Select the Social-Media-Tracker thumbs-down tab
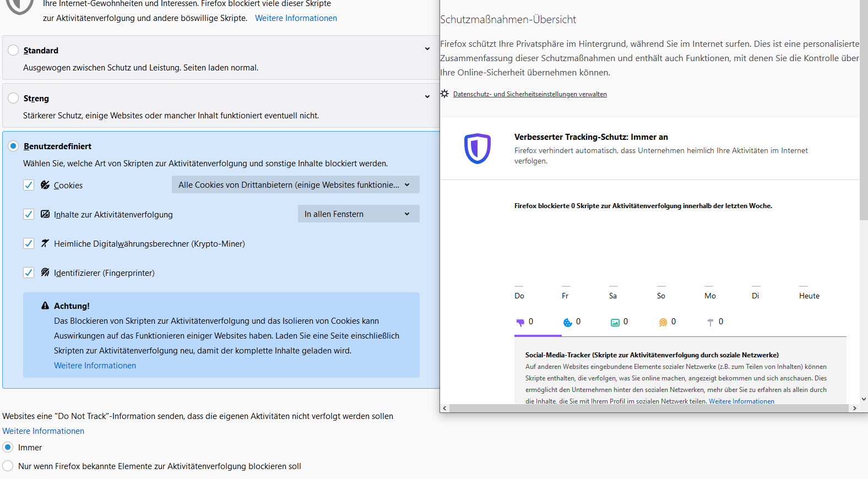Image resolution: width=868 pixels, height=479 pixels. pyautogui.click(x=524, y=322)
